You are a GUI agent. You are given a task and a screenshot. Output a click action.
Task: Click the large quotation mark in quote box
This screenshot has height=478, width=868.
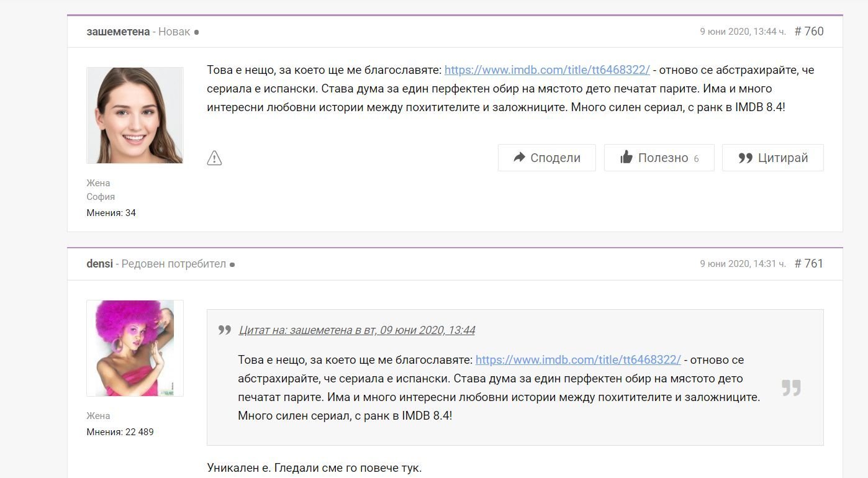(791, 388)
